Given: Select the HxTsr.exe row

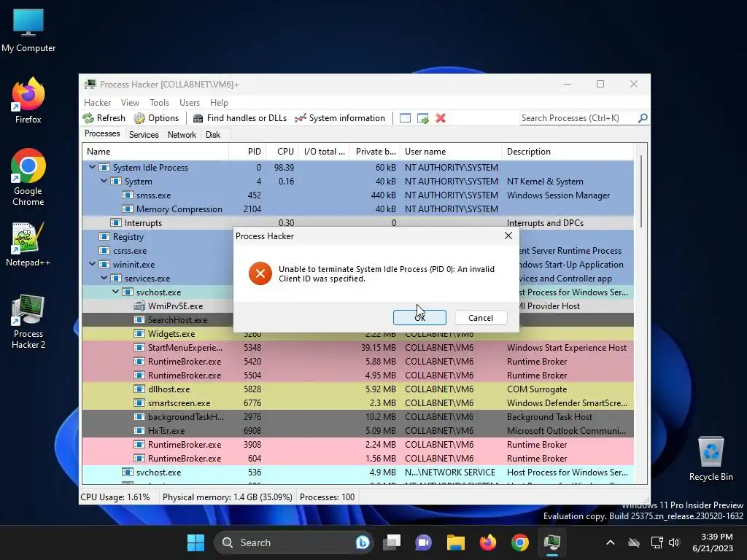Looking at the screenshot, I should tap(357, 430).
